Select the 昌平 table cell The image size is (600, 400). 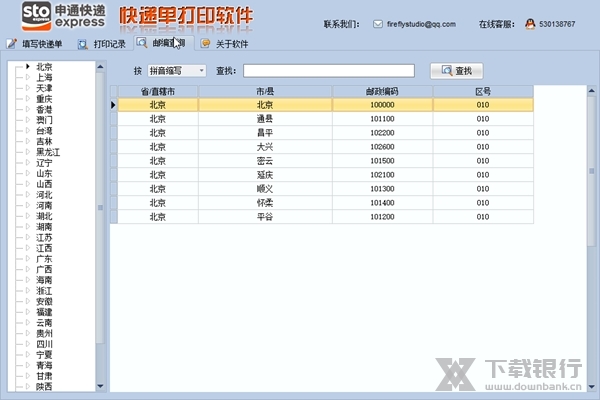coord(265,133)
